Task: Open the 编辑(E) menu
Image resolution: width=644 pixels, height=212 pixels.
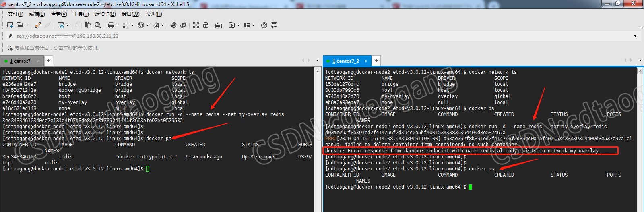Action: pos(37,14)
